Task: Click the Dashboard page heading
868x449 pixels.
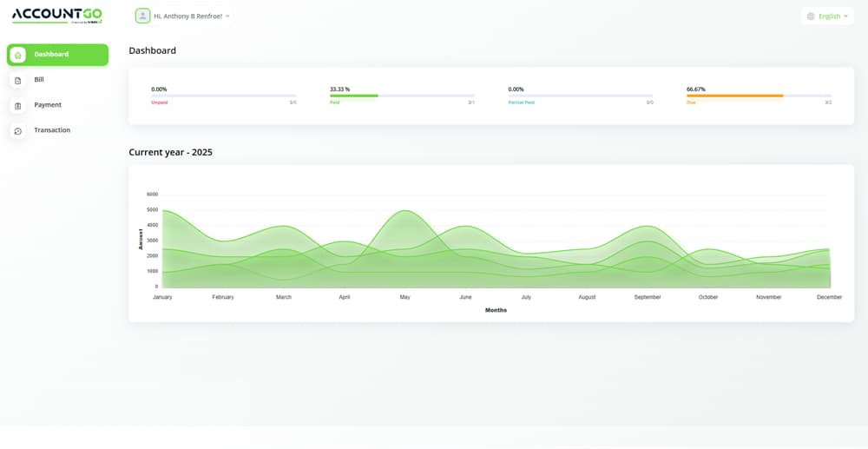Action: click(152, 50)
